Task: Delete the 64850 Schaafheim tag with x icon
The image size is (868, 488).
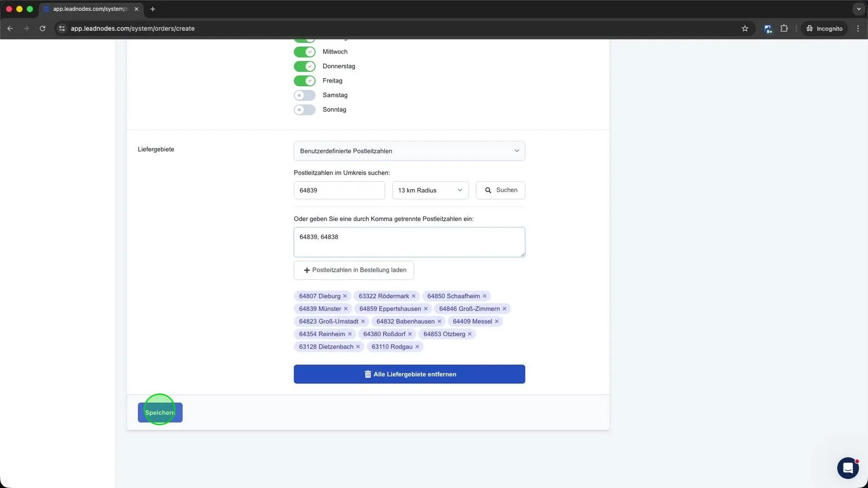Action: click(484, 296)
